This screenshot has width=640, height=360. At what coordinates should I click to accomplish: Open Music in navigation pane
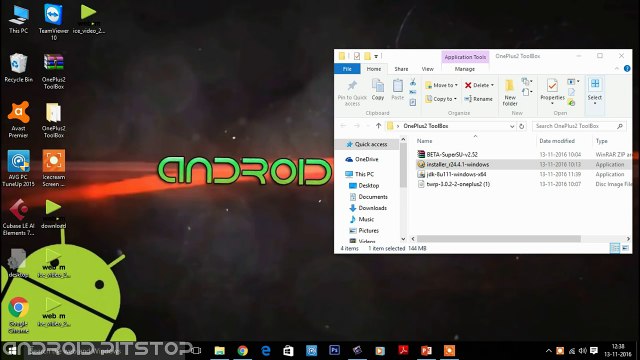(362, 219)
